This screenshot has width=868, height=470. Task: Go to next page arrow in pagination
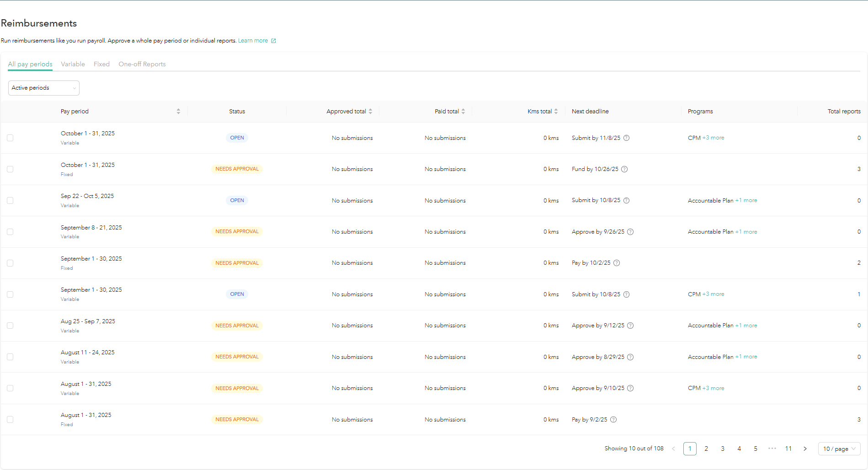pyautogui.click(x=805, y=449)
